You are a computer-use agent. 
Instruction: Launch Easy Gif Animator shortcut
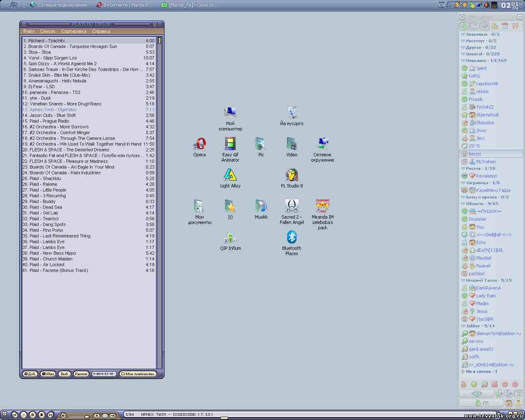230,149
